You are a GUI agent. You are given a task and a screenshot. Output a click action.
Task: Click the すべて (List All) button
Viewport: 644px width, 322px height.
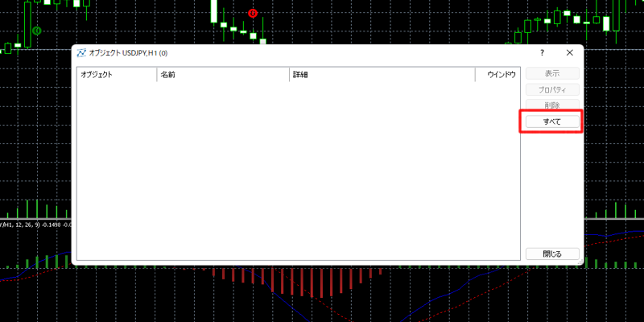[x=551, y=122]
